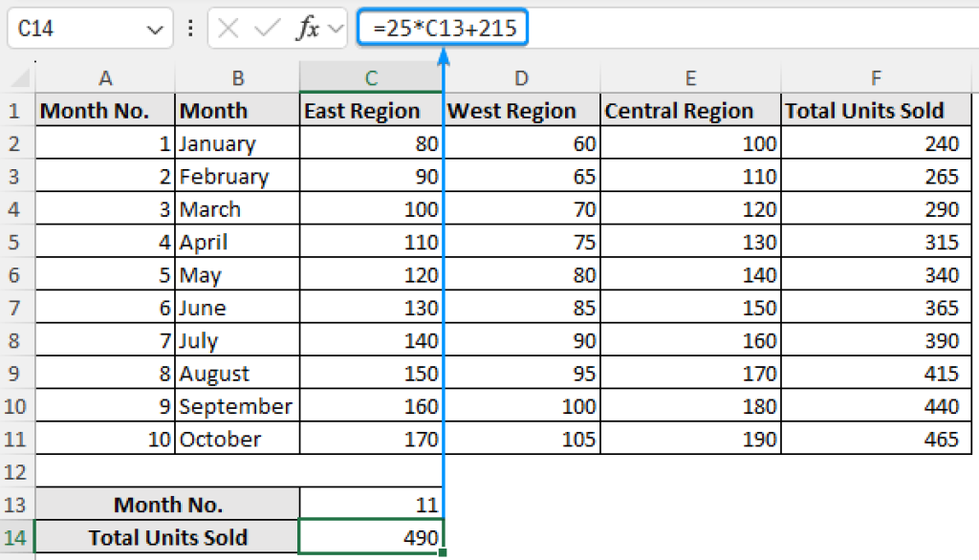Click the Total Units Sold header cell
The width and height of the screenshot is (979, 560).
[x=876, y=110]
